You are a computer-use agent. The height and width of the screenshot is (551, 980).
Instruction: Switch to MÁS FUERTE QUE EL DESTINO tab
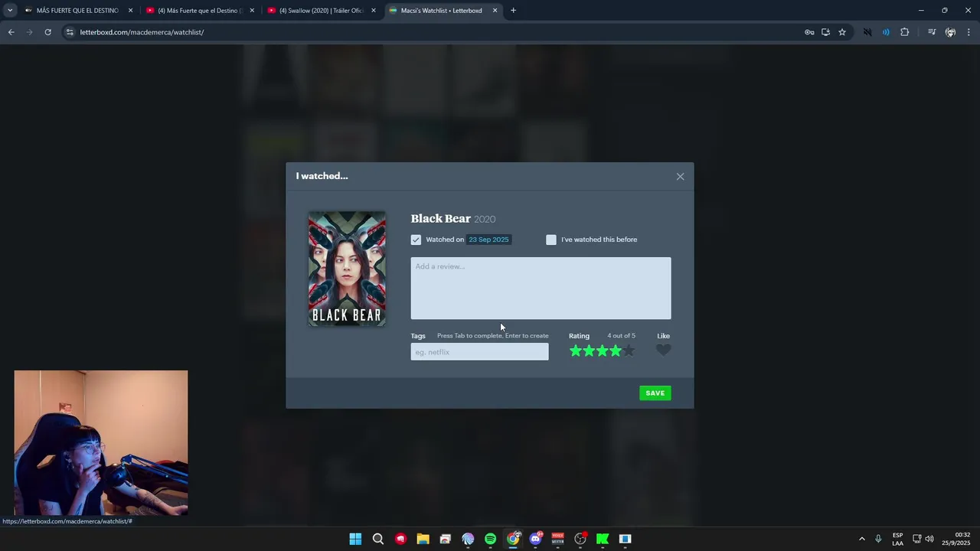[77, 11]
